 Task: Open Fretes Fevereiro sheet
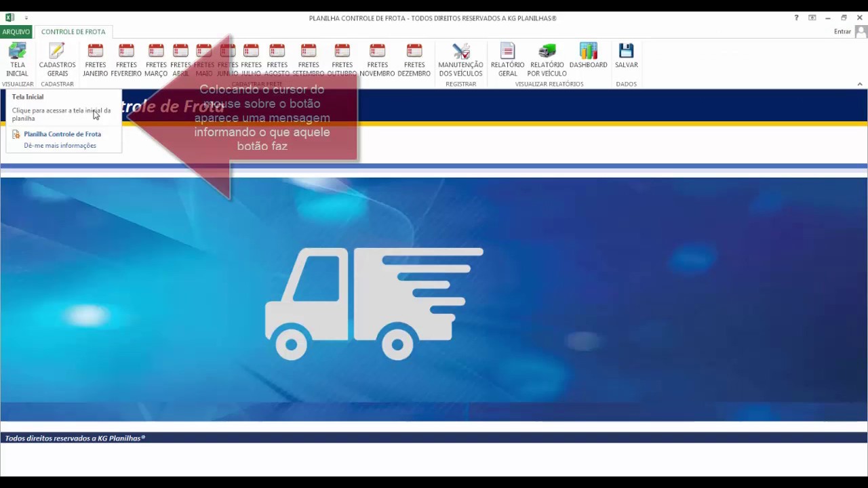(126, 60)
